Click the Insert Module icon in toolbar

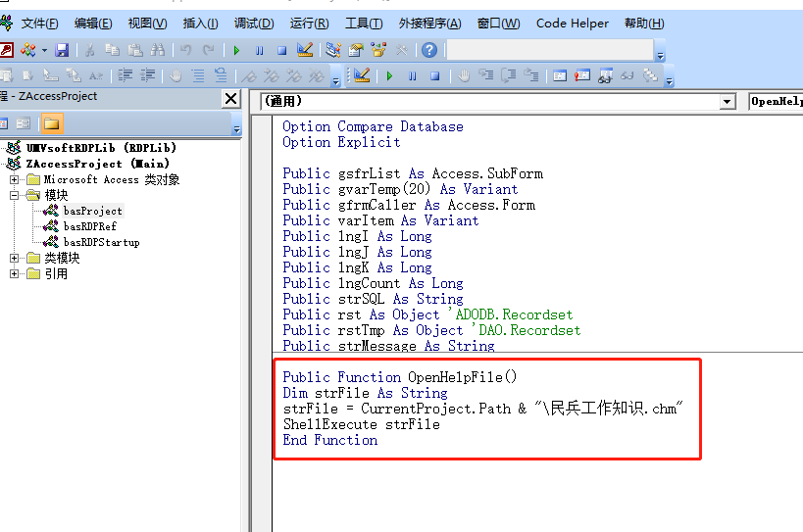coord(28,50)
